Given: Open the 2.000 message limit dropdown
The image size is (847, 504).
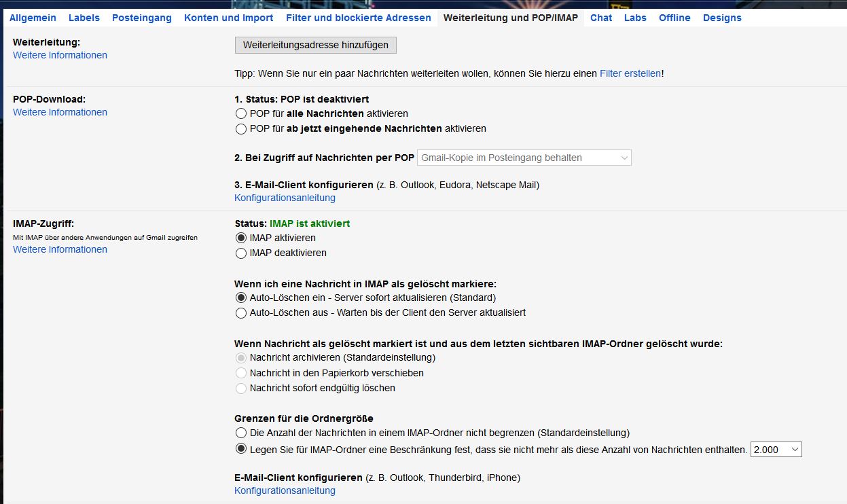Looking at the screenshot, I should pyautogui.click(x=776, y=450).
